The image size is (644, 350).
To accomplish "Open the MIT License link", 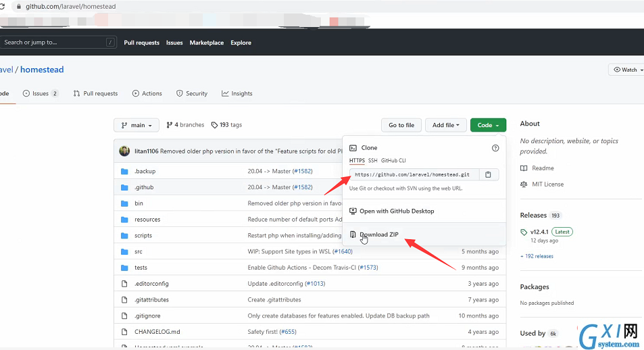I will (x=548, y=184).
